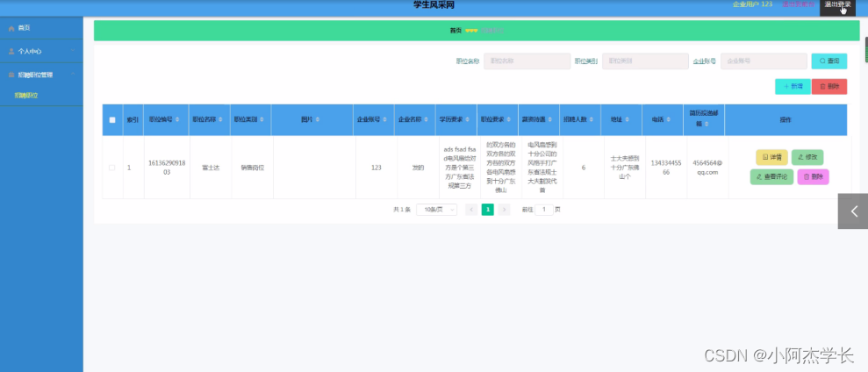Screen dimensions: 868x372
Task: Open the 10条/页 page size dropdown
Action: click(437, 210)
